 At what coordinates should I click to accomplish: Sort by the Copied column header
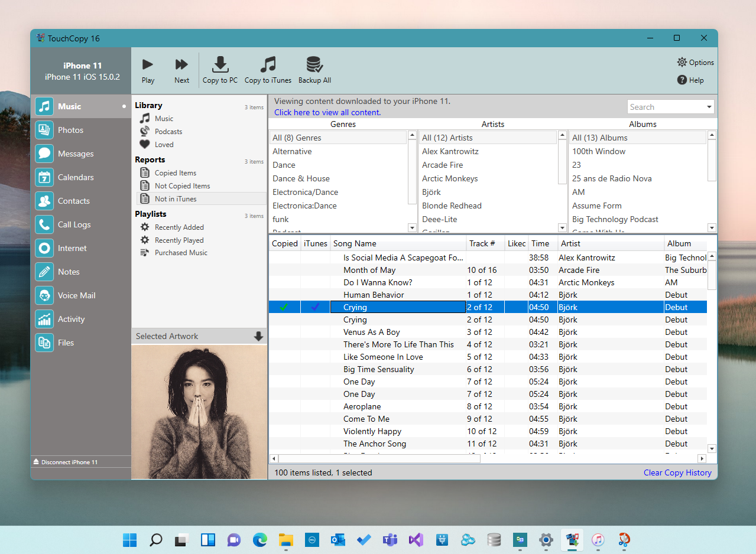tap(285, 243)
